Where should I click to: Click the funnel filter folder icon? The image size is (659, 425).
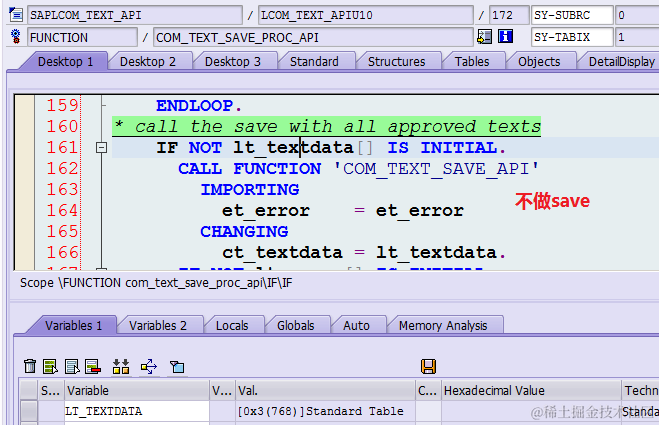click(177, 367)
